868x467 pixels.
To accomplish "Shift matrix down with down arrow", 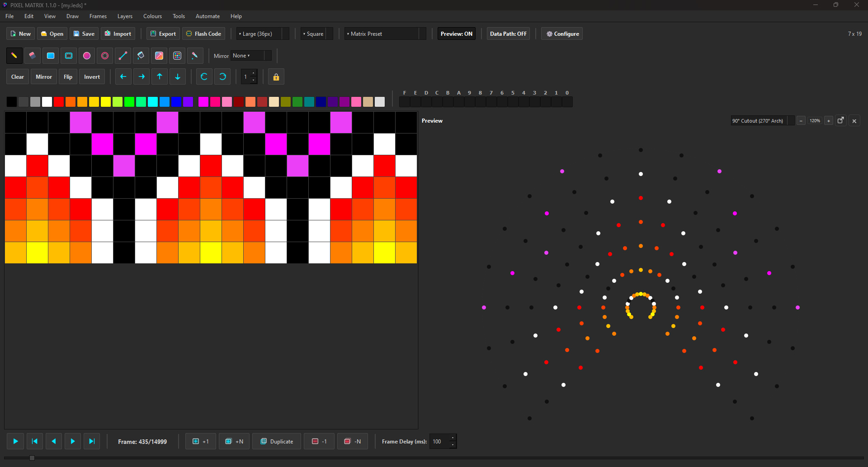I will (178, 77).
